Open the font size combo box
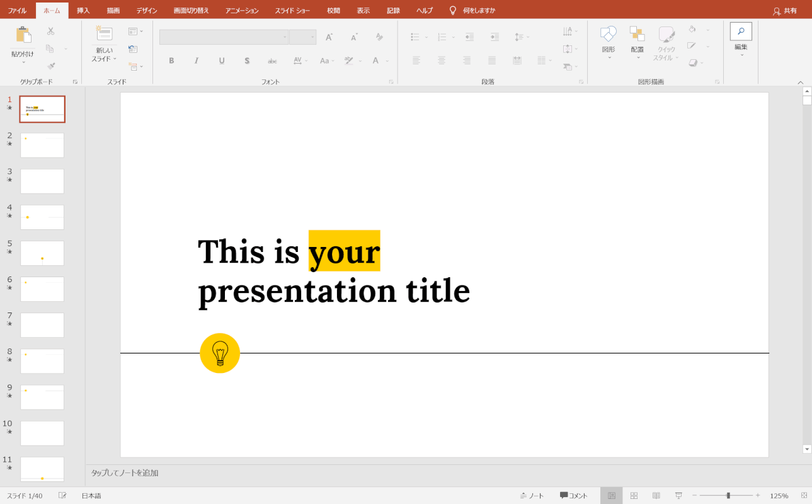The image size is (812, 504). [x=303, y=37]
